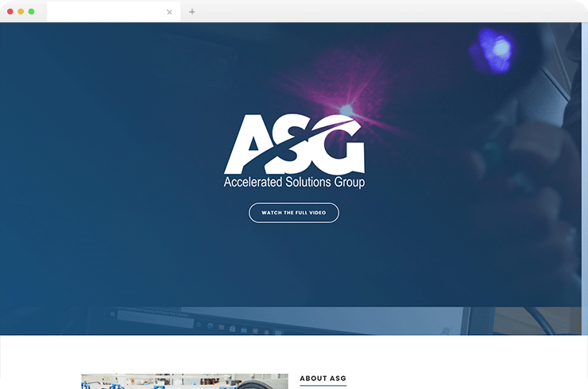Close the current browser tab
588x389 pixels.
tap(169, 12)
